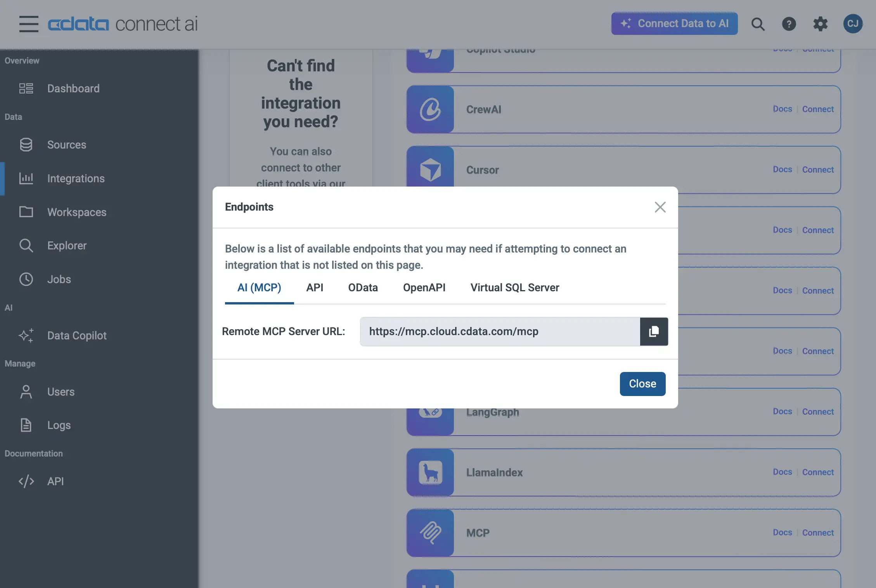Switch to the OData tab
Image resolution: width=876 pixels, height=588 pixels.
pos(363,287)
